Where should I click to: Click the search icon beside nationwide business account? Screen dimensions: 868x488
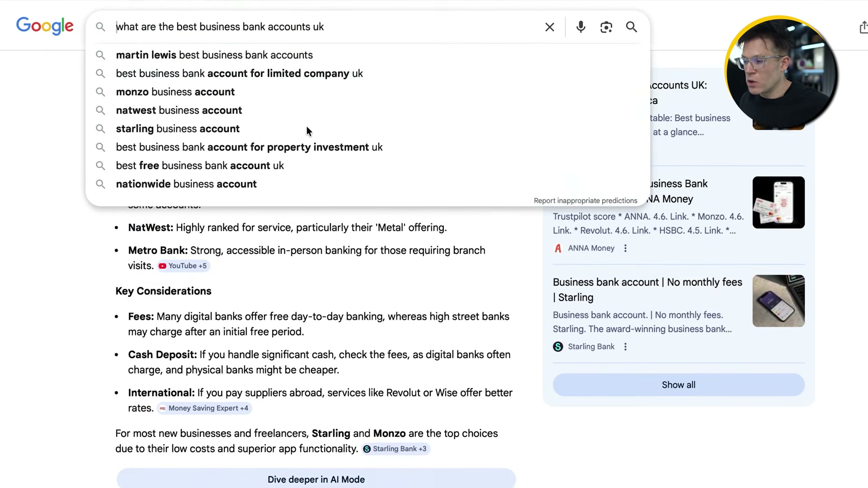pos(100,184)
